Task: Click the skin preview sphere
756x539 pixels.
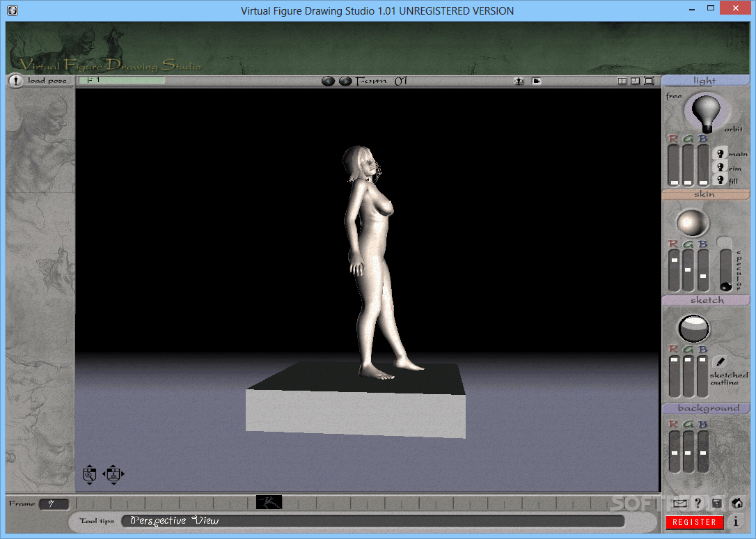Action: pyautogui.click(x=693, y=223)
